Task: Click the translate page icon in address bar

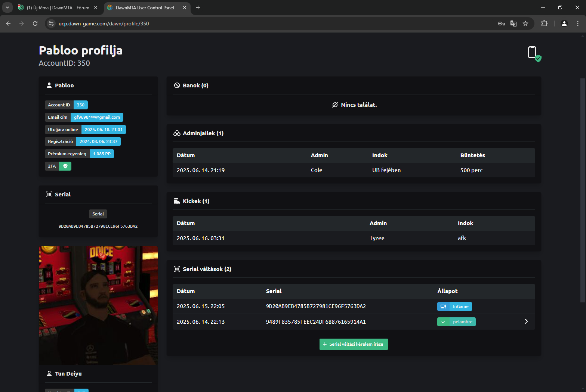Action: pyautogui.click(x=513, y=24)
